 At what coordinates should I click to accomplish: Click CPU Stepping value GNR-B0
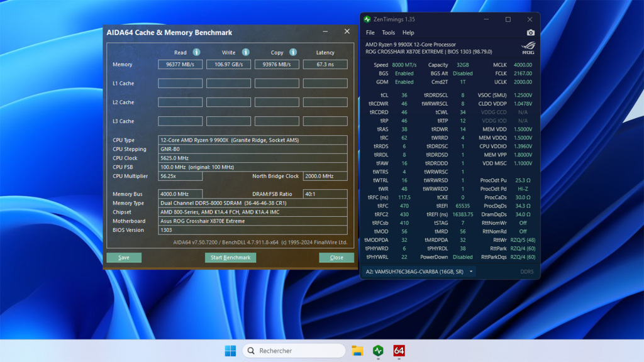tap(253, 149)
